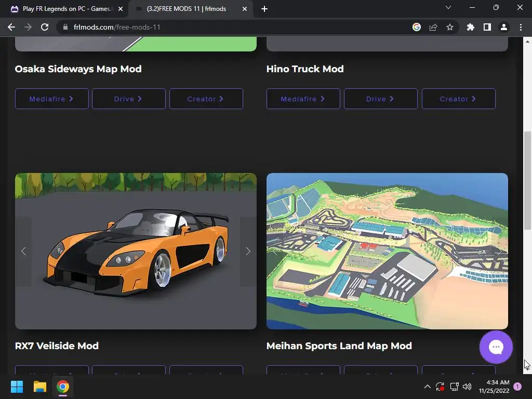Open the purple chat bubble widget
532x399 pixels.
(x=496, y=347)
